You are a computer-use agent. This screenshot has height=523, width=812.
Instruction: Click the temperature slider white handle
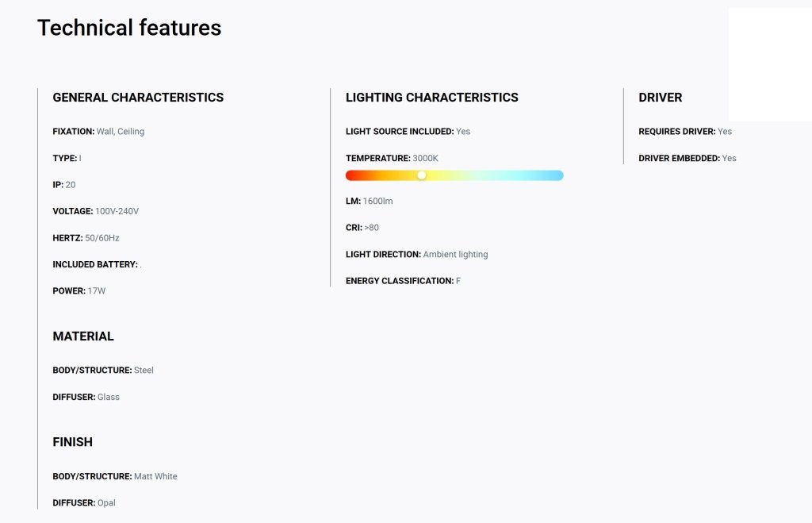tap(422, 175)
